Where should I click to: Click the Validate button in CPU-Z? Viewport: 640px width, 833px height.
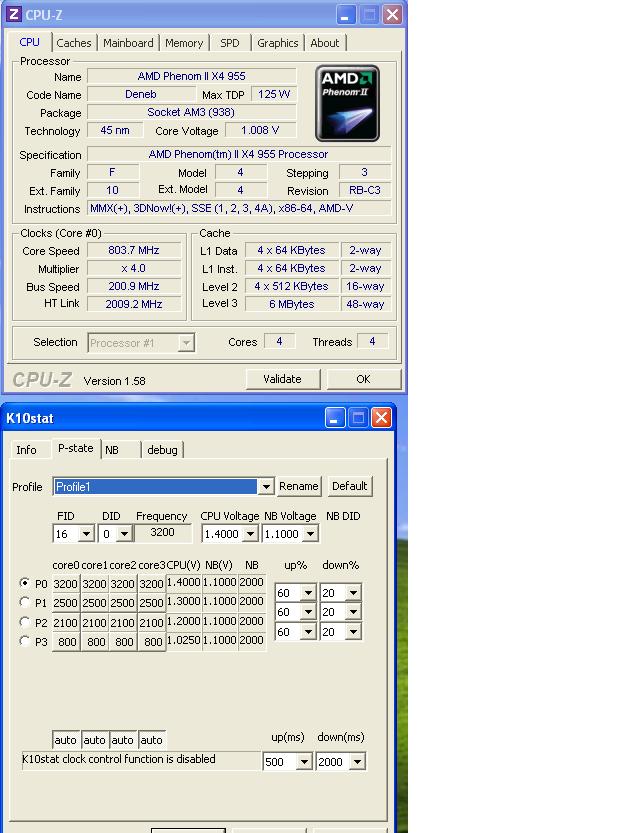click(x=283, y=379)
